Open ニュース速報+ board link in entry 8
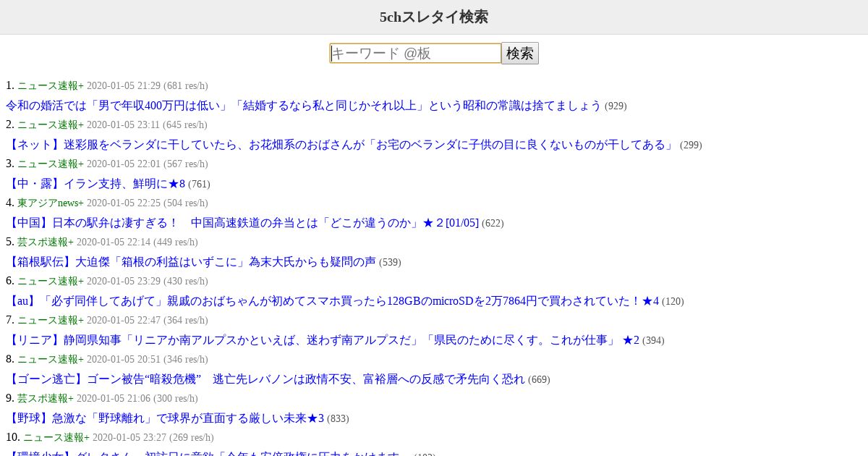This screenshot has width=868, height=456. [x=51, y=359]
